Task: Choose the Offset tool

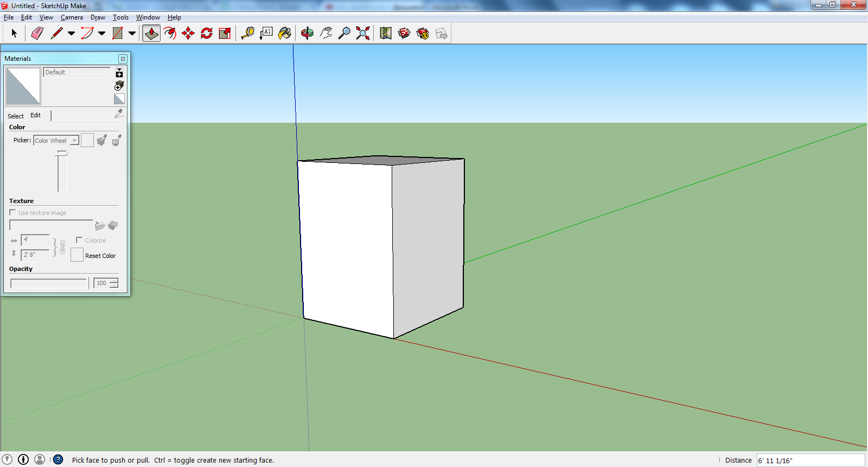Action: pos(170,33)
